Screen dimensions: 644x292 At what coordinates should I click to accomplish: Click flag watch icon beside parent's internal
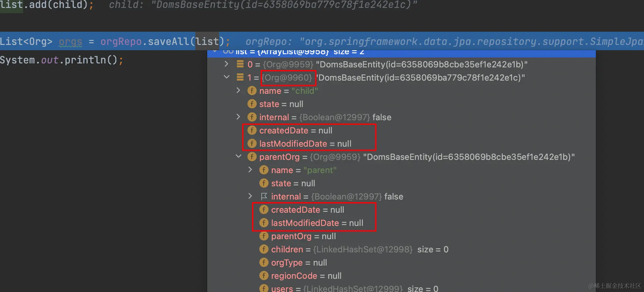pos(264,196)
